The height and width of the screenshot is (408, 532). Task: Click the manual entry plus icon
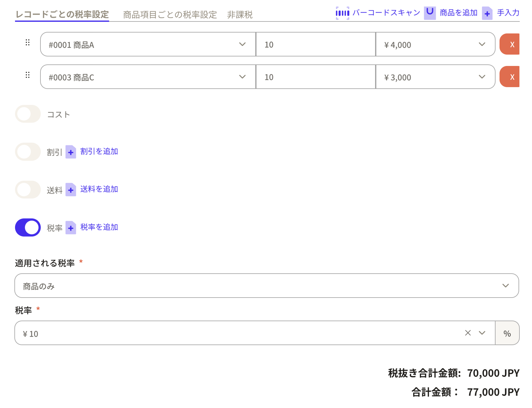coord(487,13)
